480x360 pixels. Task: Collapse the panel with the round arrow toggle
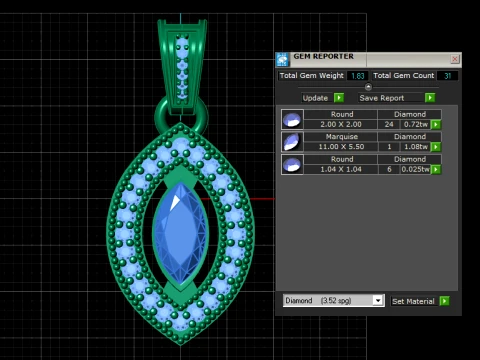click(x=368, y=87)
